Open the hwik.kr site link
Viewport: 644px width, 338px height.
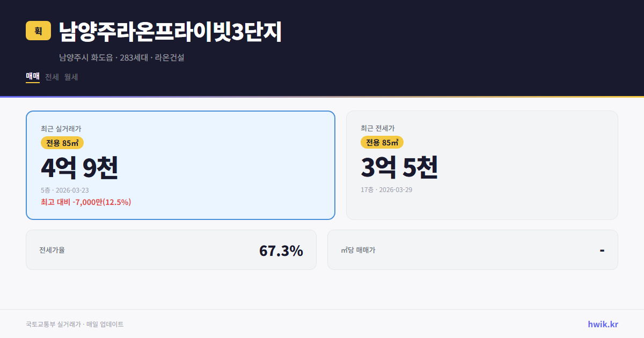pyautogui.click(x=603, y=324)
